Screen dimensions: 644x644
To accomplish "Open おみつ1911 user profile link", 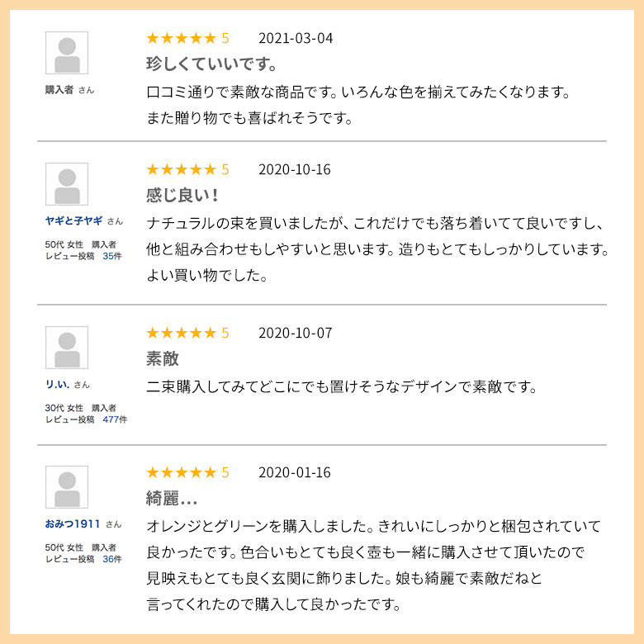I will pos(73,524).
